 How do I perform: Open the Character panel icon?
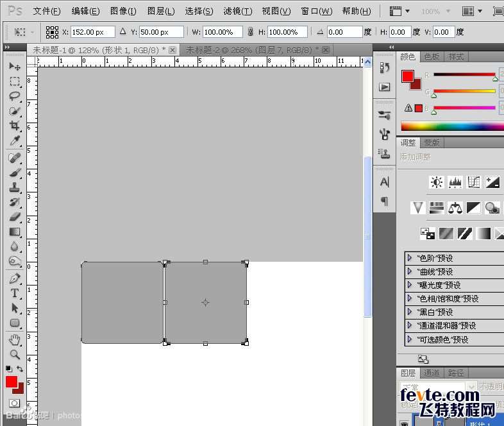385,182
